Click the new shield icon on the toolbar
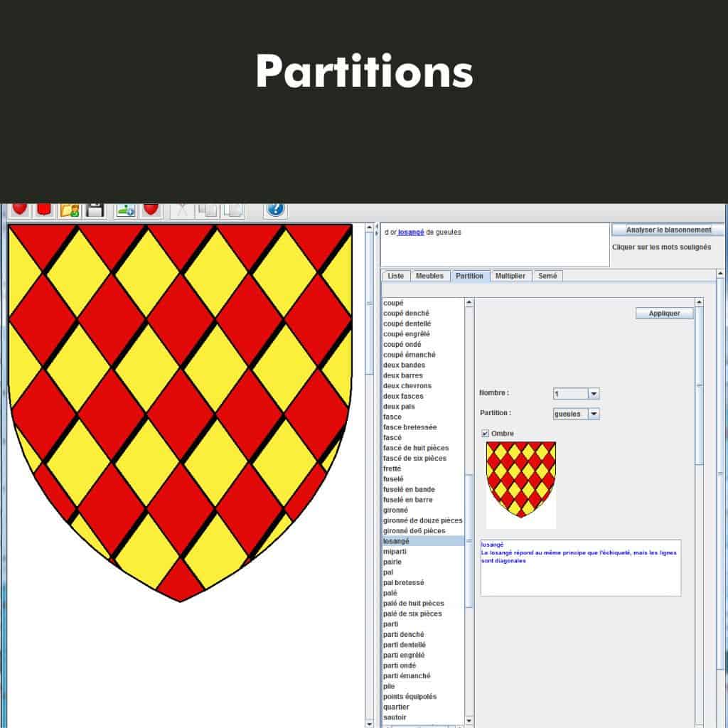Image resolution: width=728 pixels, height=728 pixels. coord(18,210)
